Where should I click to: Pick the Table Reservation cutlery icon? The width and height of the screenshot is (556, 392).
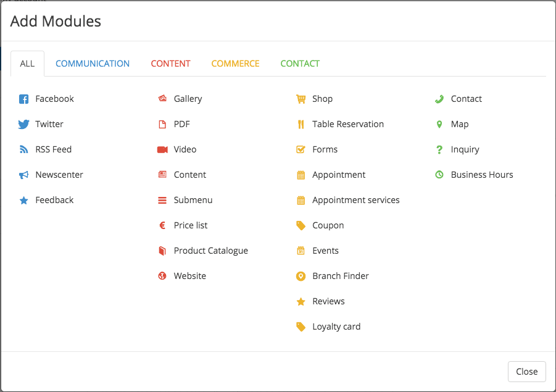pos(301,124)
